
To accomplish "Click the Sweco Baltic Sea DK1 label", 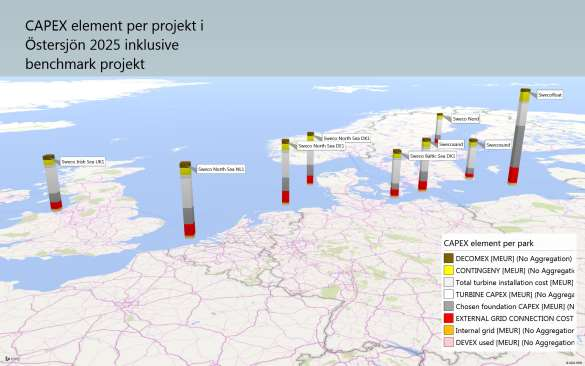I will pyautogui.click(x=432, y=156).
